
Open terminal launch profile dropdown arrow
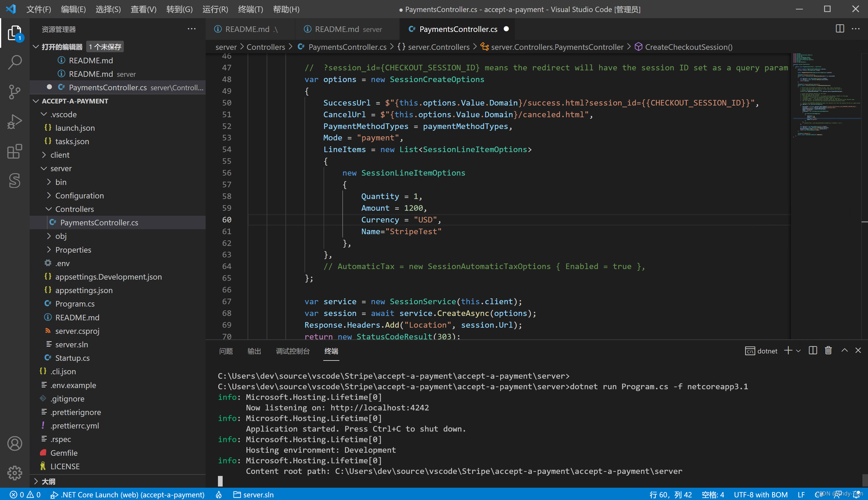[x=798, y=351]
